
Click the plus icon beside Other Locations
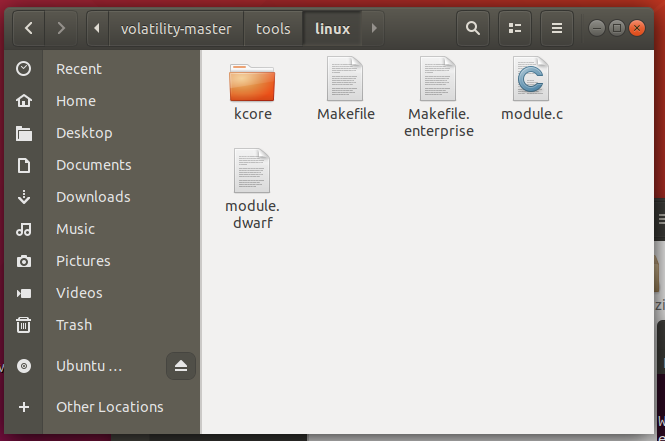(x=24, y=407)
